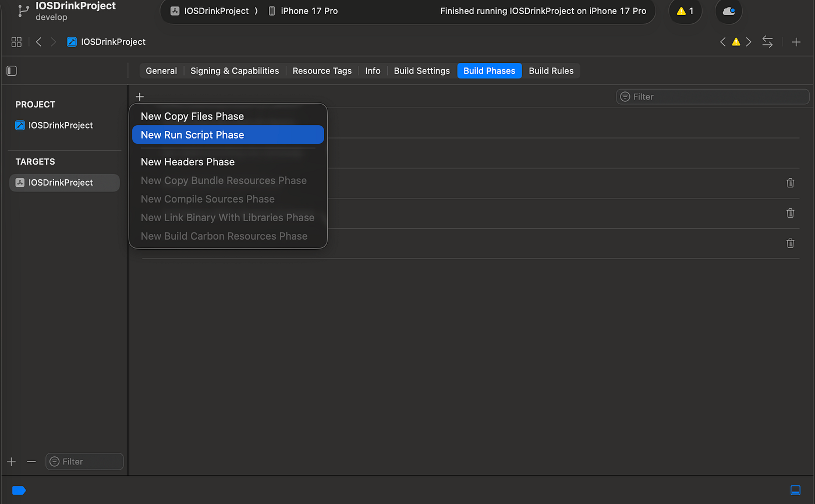
Task: Click the IOSDrinkProject project title above develop
Action: click(x=76, y=6)
